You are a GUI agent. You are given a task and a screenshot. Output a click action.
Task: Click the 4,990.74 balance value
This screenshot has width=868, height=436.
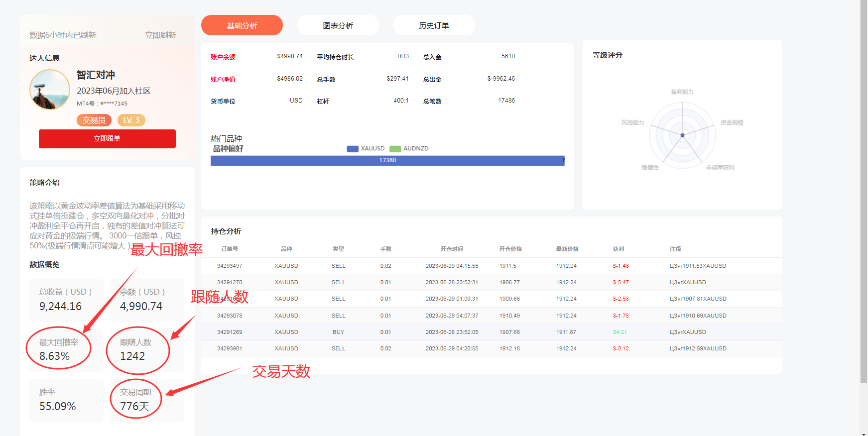pos(141,307)
